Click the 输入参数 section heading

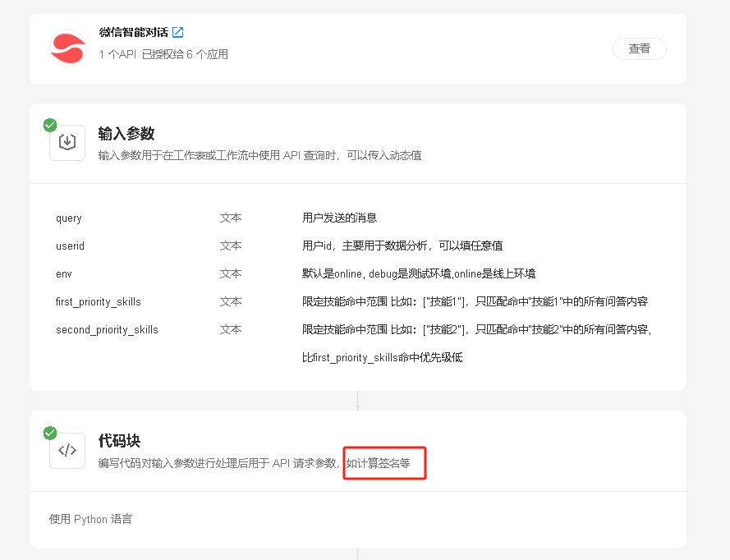(126, 134)
